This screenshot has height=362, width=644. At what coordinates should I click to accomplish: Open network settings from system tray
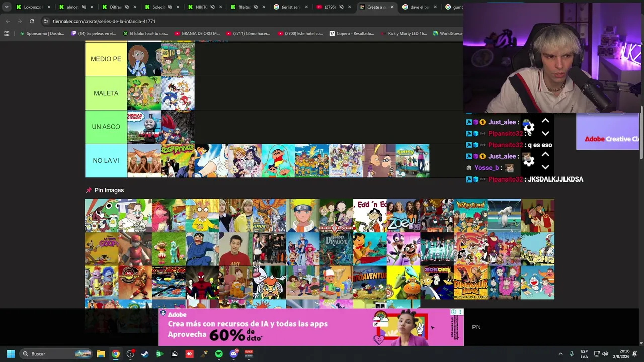pos(597,354)
